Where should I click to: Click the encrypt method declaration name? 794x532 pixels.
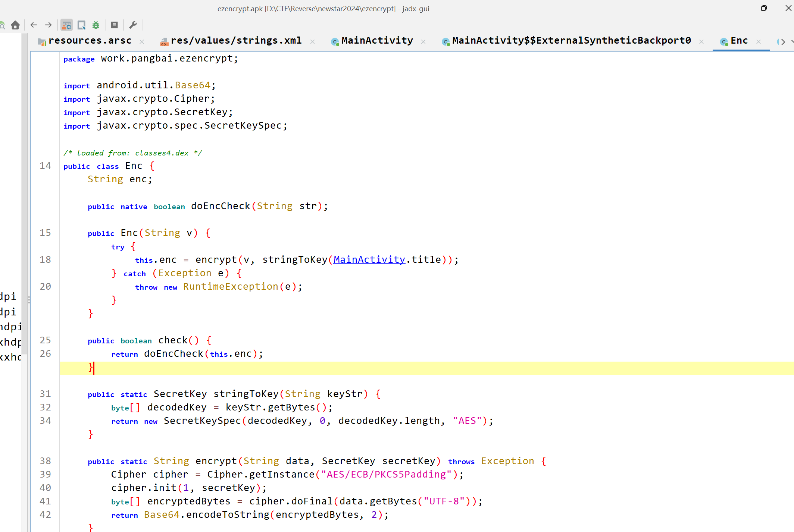point(216,461)
